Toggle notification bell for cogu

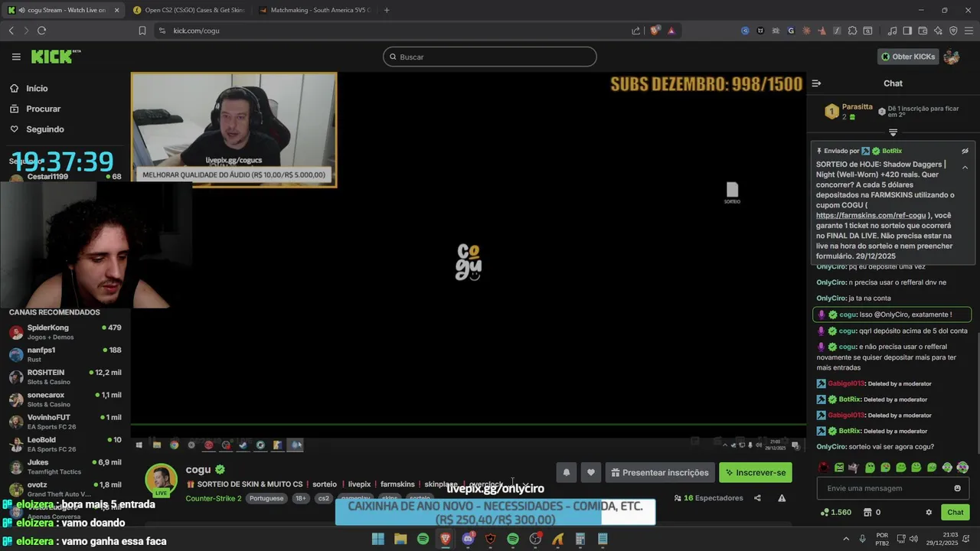click(567, 473)
